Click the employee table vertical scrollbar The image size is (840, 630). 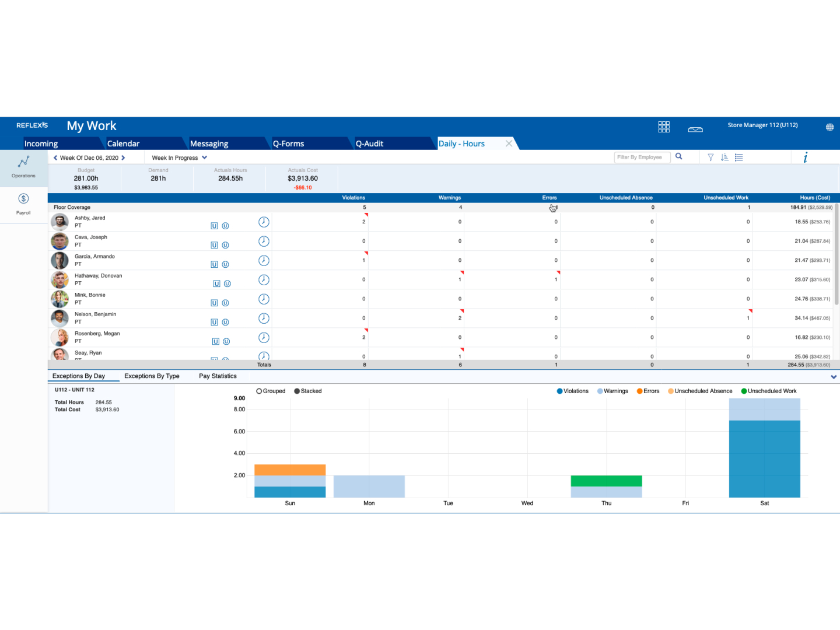[x=836, y=254]
